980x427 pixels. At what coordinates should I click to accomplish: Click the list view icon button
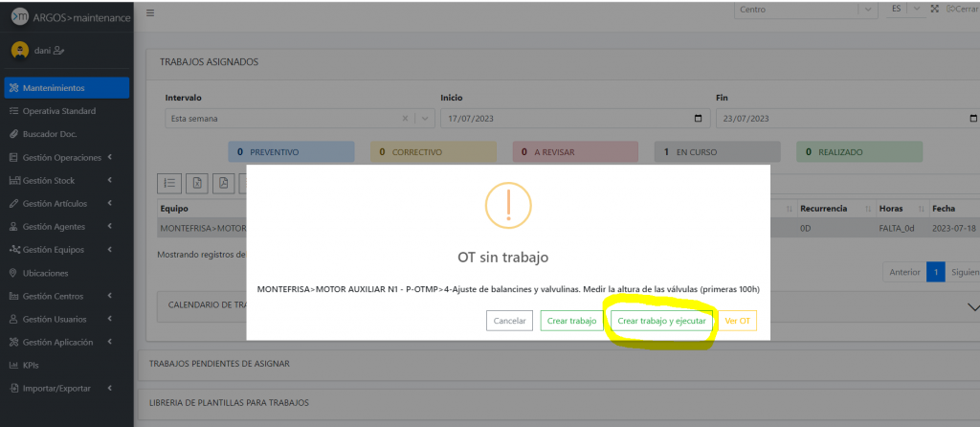coord(169,183)
